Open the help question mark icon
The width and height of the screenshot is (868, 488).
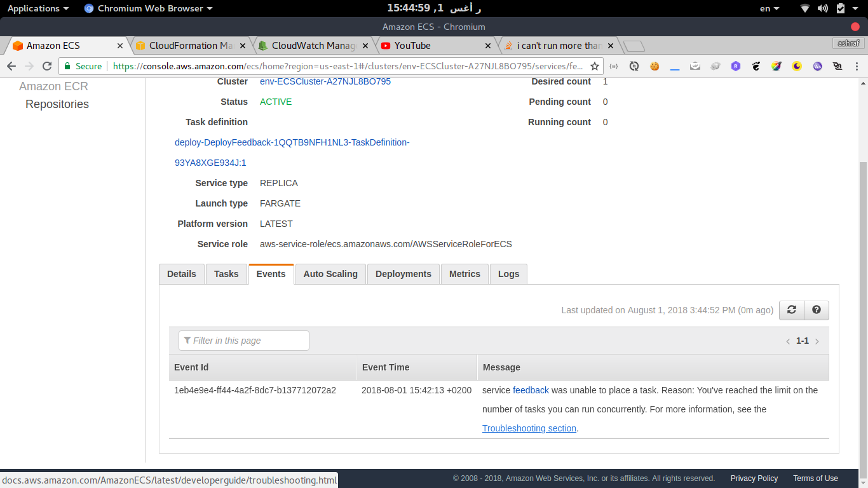click(817, 310)
